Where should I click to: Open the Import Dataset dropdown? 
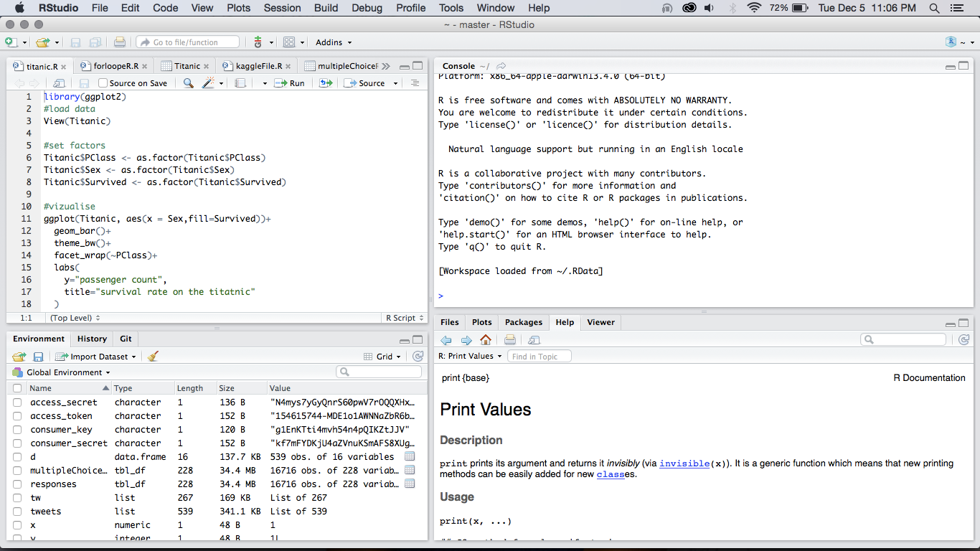95,356
